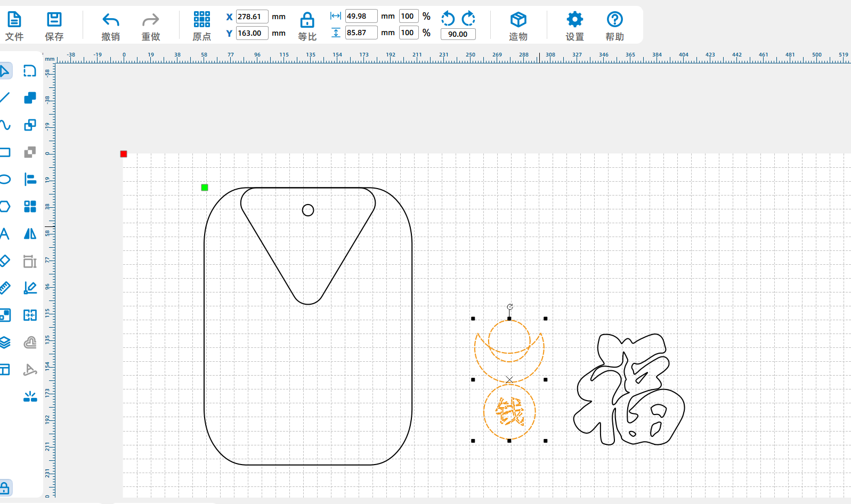
Task: Click the Array grid layout icon
Action: pos(30,207)
